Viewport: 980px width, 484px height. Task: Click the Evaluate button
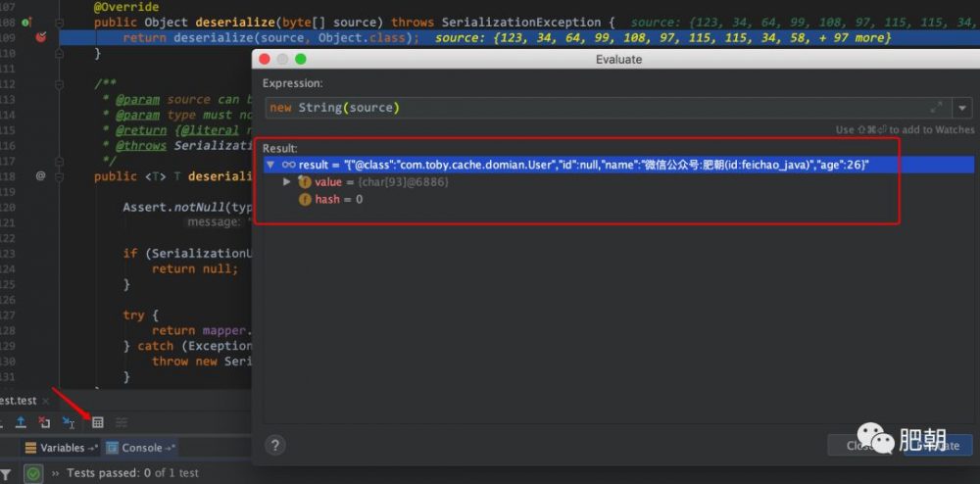pos(938,445)
